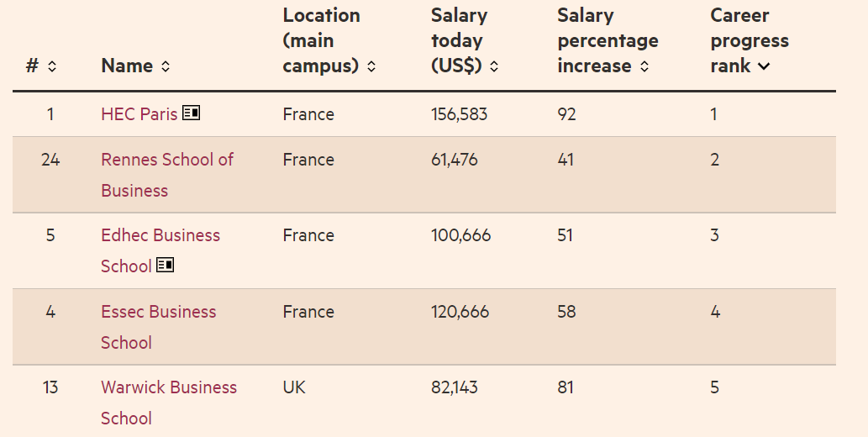This screenshot has height=437, width=868.
Task: Open the Essec Business School link
Action: coord(158,312)
